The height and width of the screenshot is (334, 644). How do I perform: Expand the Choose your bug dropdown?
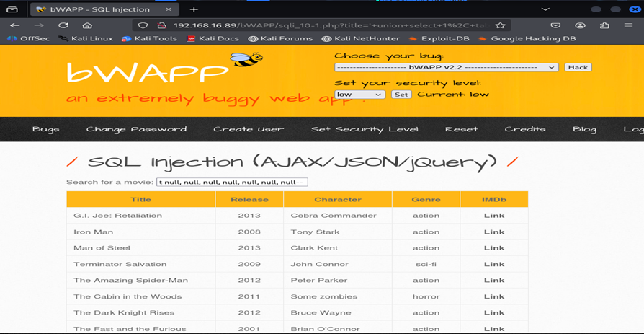pos(447,67)
